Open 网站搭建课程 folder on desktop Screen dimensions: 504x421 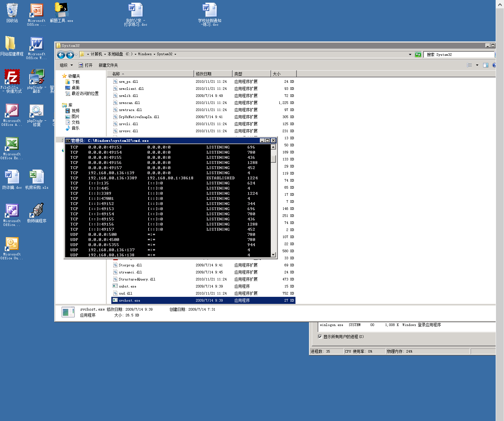[12, 46]
